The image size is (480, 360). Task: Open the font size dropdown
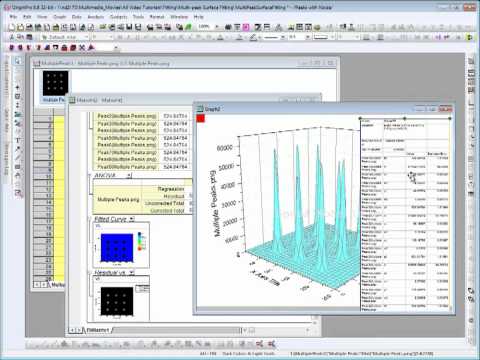click(110, 37)
